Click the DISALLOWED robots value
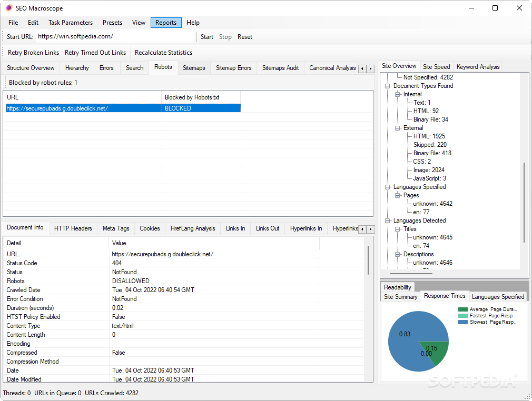The image size is (532, 401). pyautogui.click(x=131, y=281)
